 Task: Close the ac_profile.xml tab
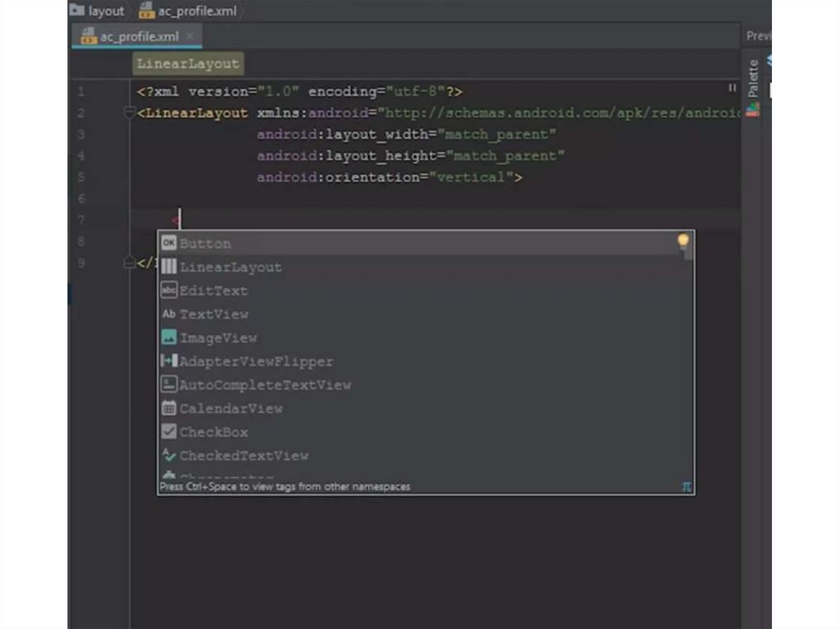(x=190, y=37)
